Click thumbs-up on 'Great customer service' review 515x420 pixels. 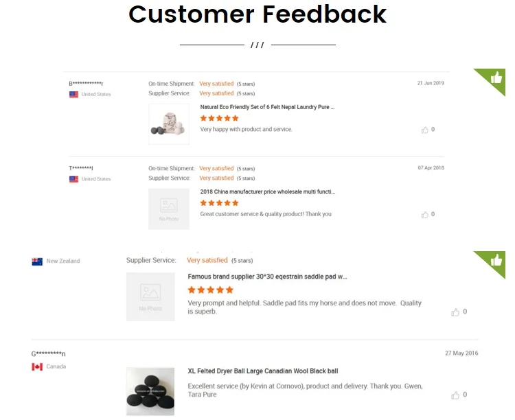coord(425,215)
